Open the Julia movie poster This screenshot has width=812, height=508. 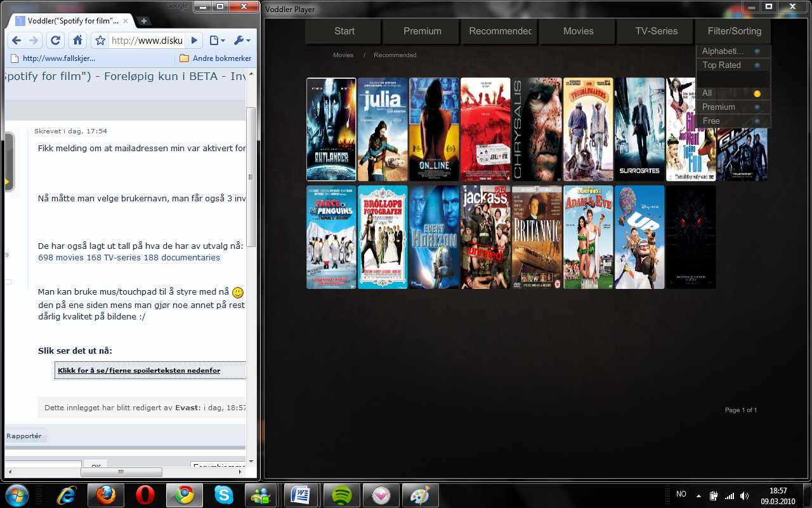click(383, 130)
